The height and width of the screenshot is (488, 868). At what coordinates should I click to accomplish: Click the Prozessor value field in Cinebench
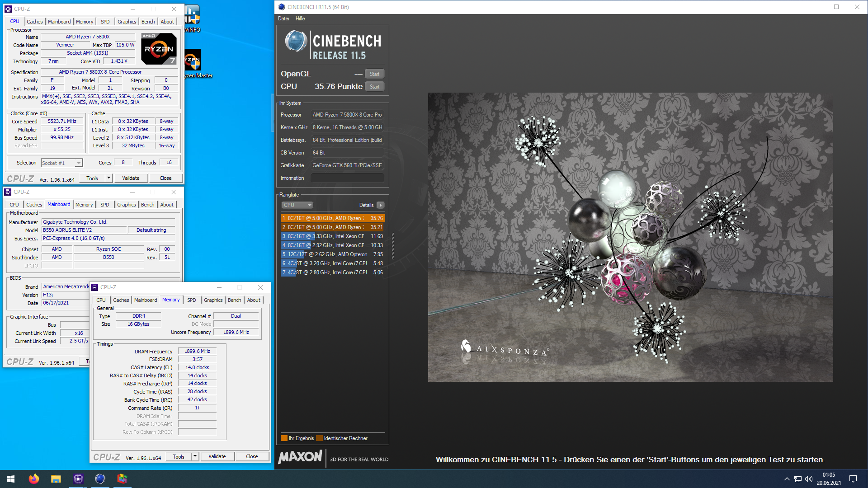(347, 115)
